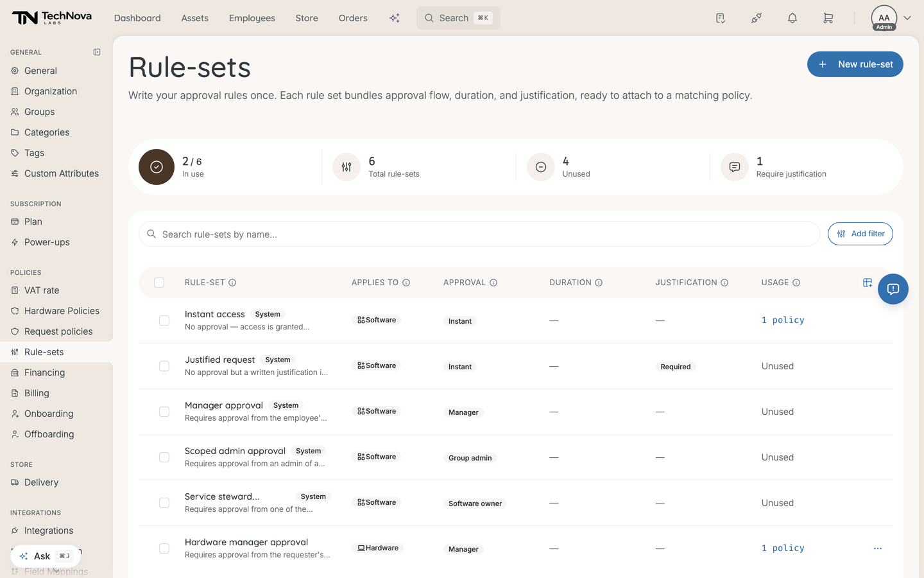924x578 pixels.
Task: Click the TechNova Labs logo
Action: (x=51, y=18)
